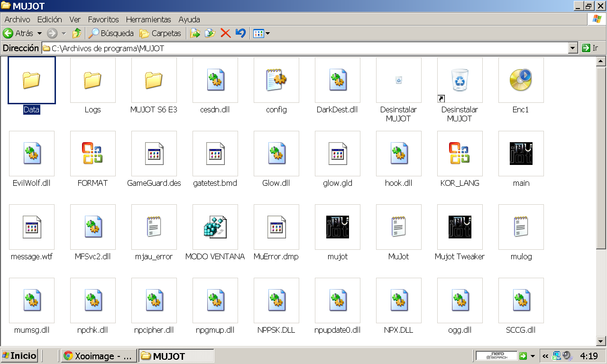The height and width of the screenshot is (364, 607).
Task: Expand the Dirección address bar dropdown
Action: pos(572,48)
